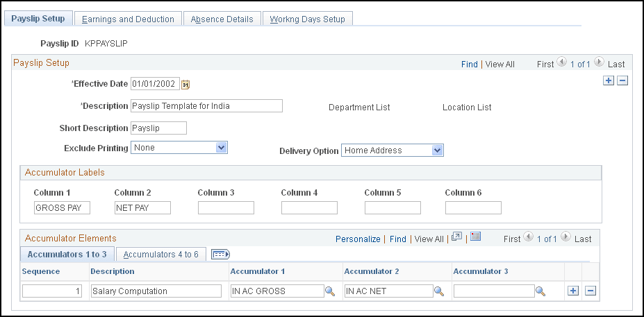This screenshot has height=317, width=644.
Task: Click the Description field with Payslip Template
Action: 206,106
